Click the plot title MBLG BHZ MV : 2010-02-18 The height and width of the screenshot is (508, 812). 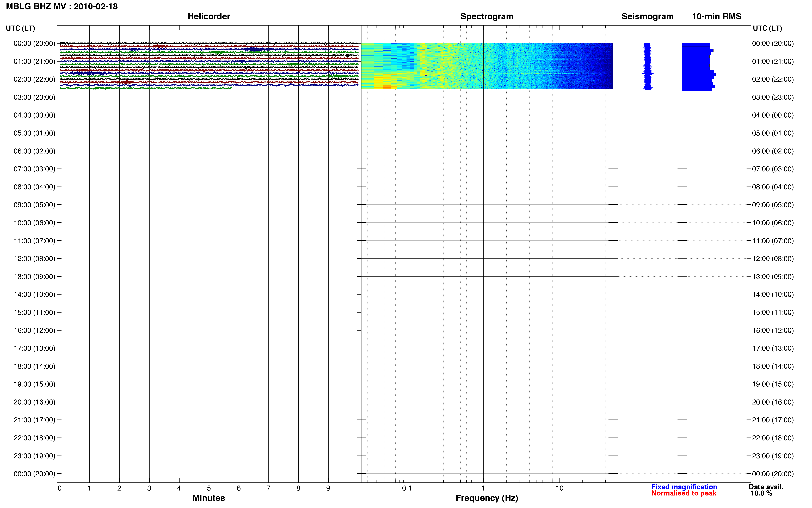tap(62, 6)
